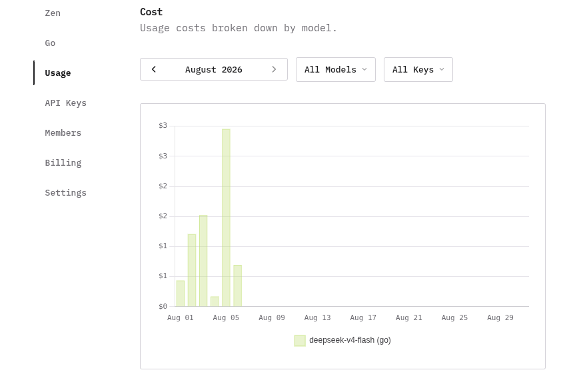Go to Billing page
Screen dimensions: 569x392
pos(63,163)
